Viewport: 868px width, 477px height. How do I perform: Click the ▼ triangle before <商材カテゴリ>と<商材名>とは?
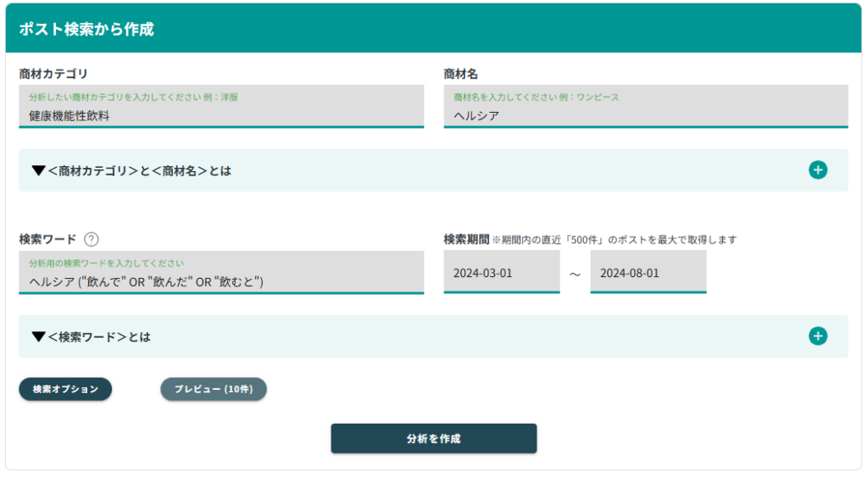click(38, 170)
